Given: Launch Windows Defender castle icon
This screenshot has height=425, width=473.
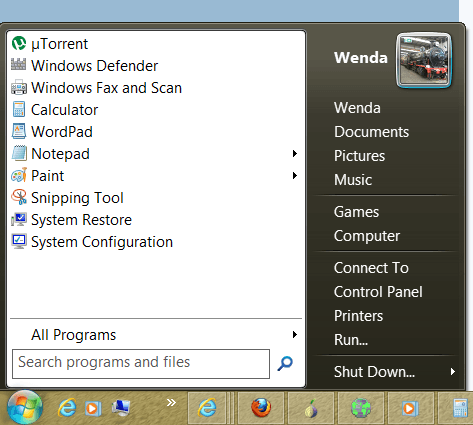Looking at the screenshot, I should tap(19, 65).
